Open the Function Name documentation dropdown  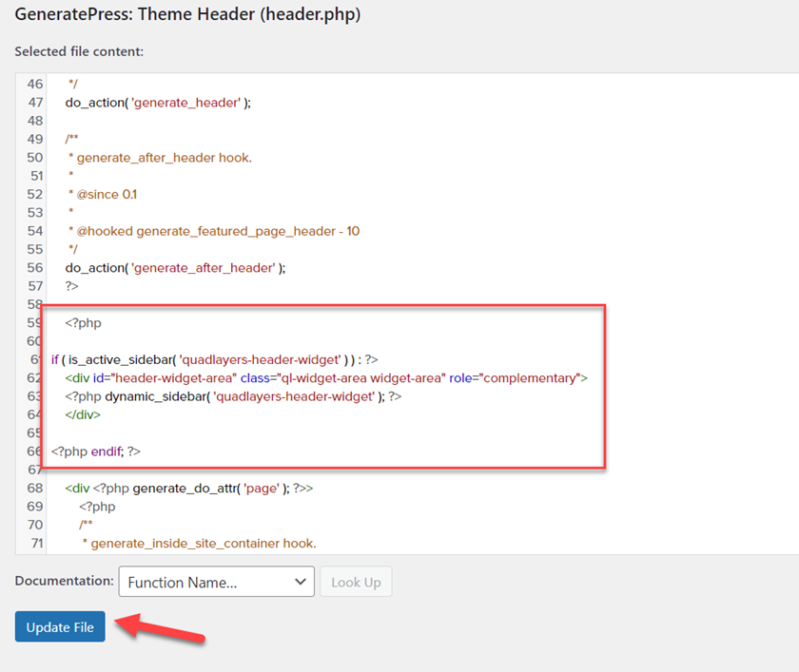[x=217, y=582]
